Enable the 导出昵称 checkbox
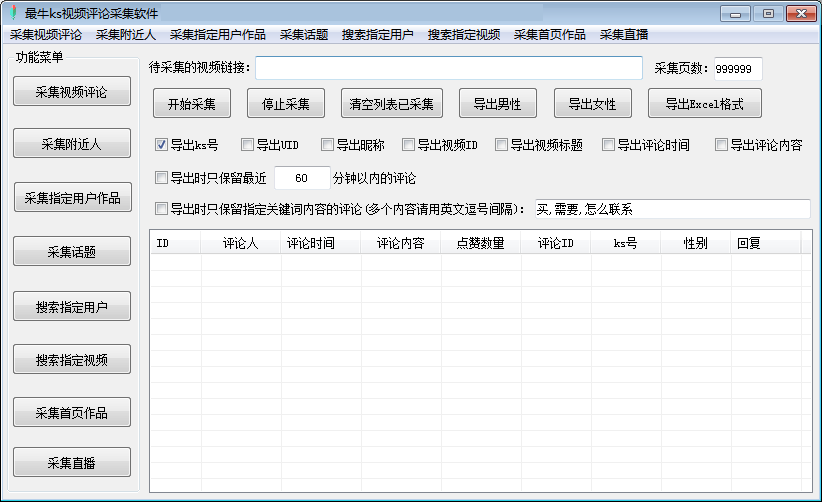This screenshot has height=502, width=822. 328,145
